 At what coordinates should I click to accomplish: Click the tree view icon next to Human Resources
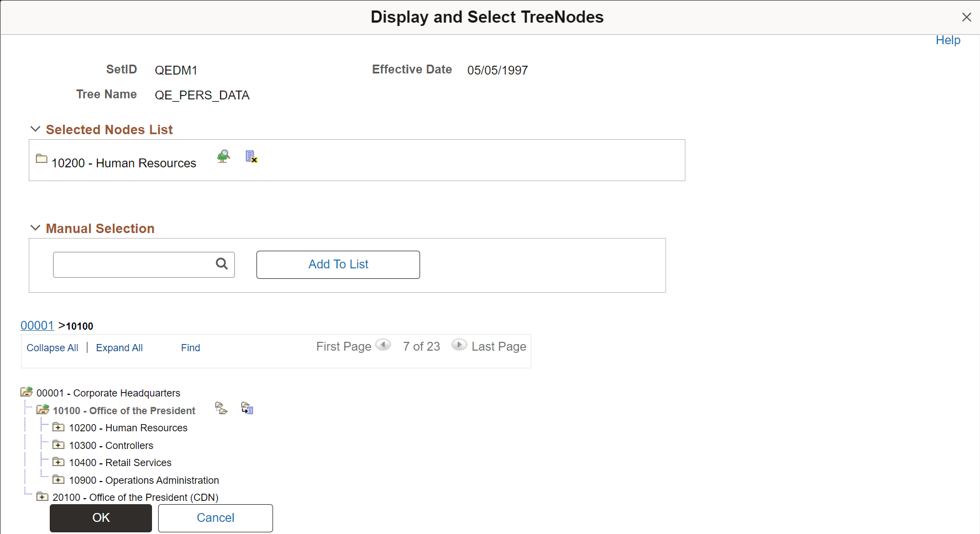[223, 156]
